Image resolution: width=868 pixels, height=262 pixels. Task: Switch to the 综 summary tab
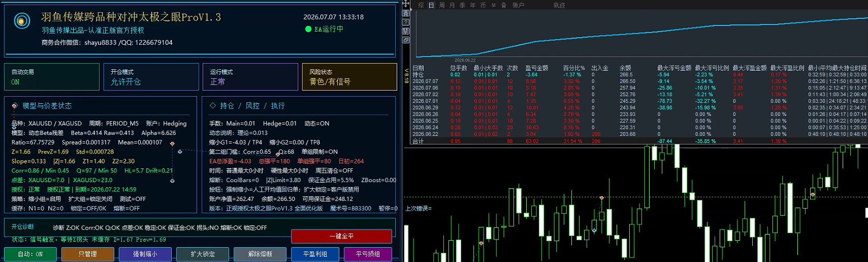421,5
